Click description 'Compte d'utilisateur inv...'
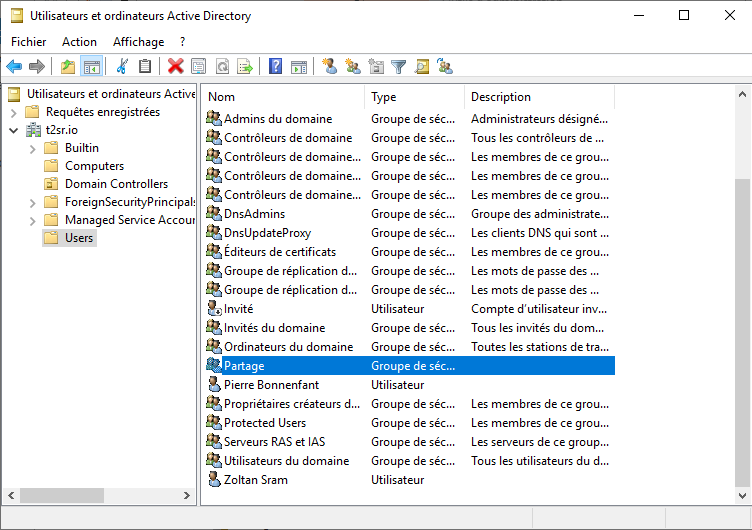This screenshot has width=752, height=530. click(539, 309)
